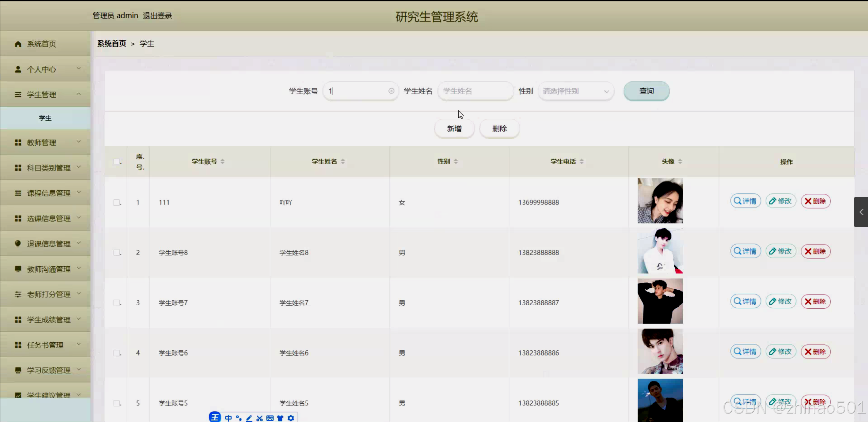Viewport: 868px width, 422px height.
Task: Click the person icon beside 个人中心
Action: 18,69
